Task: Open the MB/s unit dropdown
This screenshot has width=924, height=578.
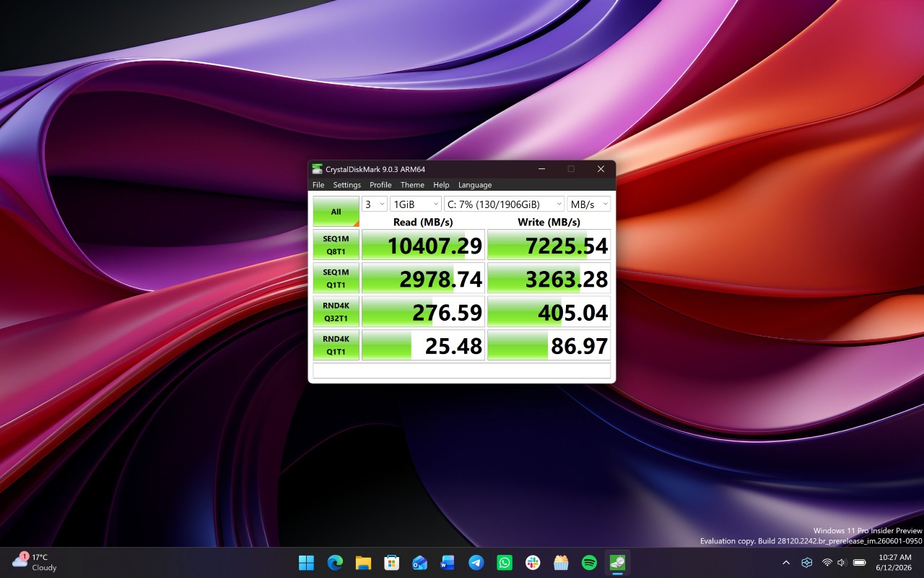Action: [x=589, y=204]
